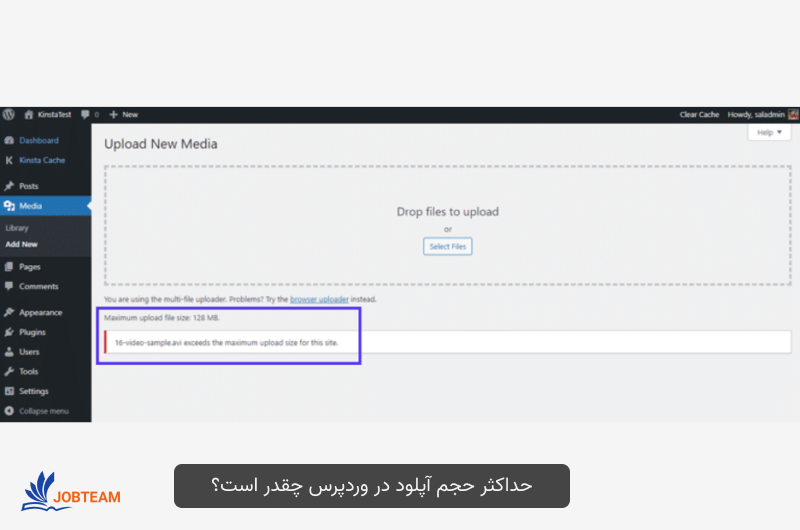Click the Collapse menu label

[44, 411]
